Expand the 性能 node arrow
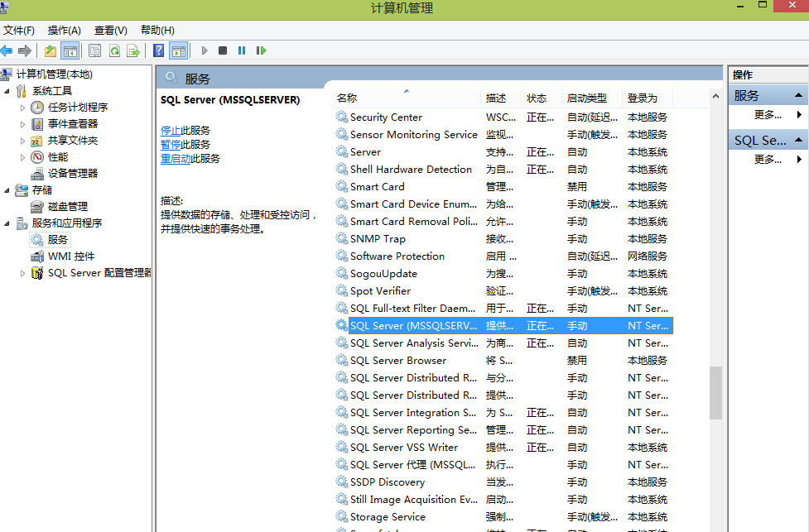Viewport: 809px width, 532px height. (x=22, y=157)
